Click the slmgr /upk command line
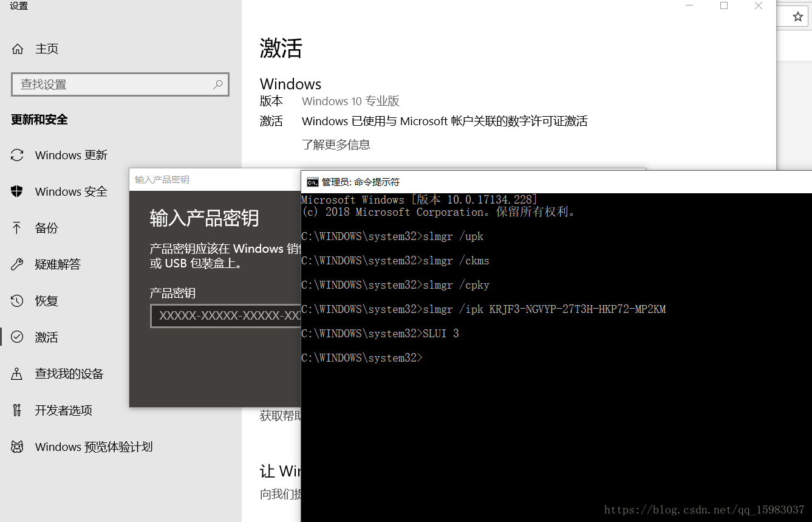Image resolution: width=812 pixels, height=522 pixels. [392, 236]
